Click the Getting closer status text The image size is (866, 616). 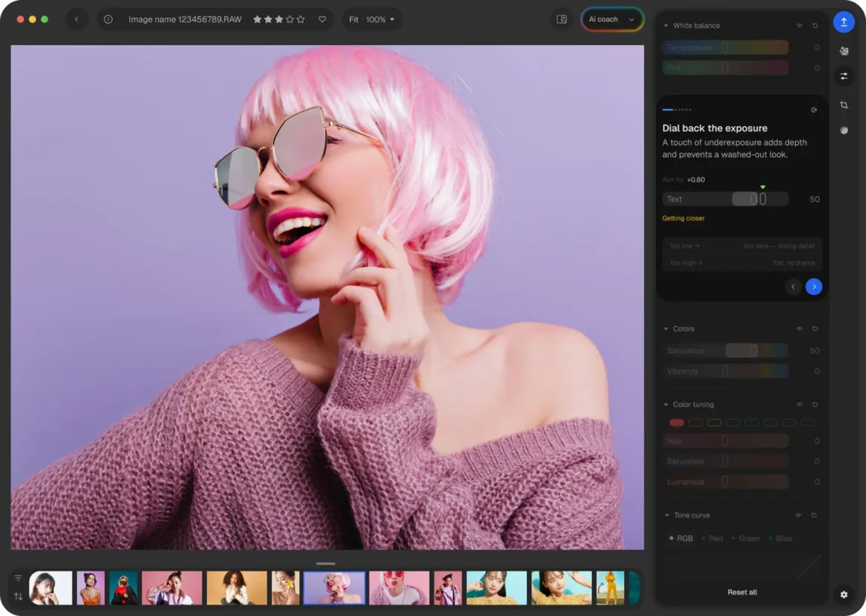click(683, 218)
